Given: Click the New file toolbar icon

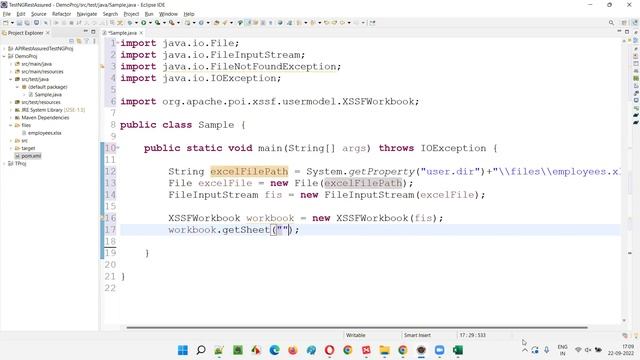Looking at the screenshot, I should click(5, 23).
